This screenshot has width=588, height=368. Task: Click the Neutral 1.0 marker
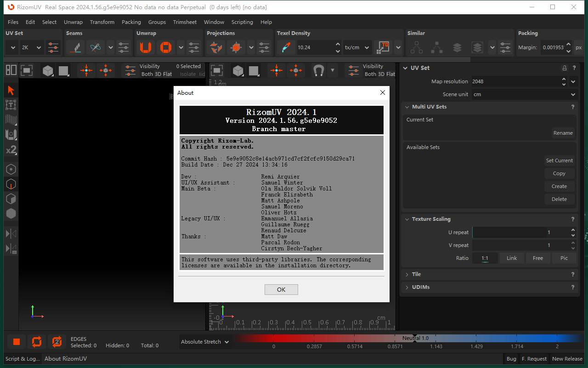tap(415, 338)
